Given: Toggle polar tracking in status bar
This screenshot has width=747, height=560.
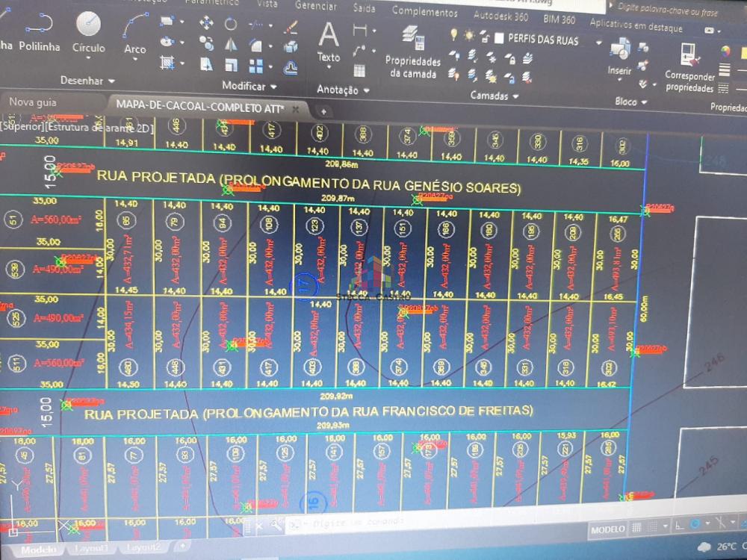Looking at the screenshot, I should tap(695, 525).
